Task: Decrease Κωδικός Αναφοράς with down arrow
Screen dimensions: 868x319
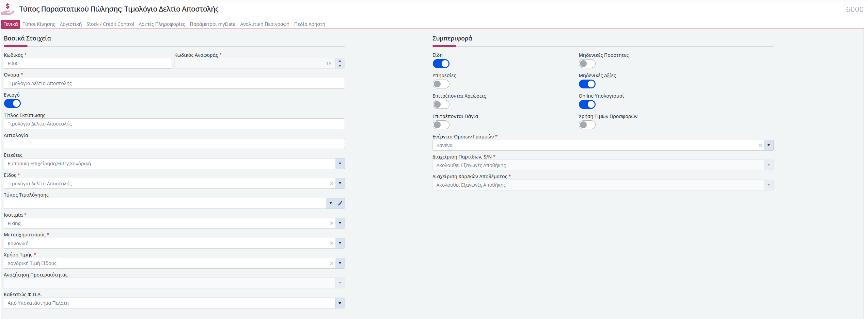Action: 340,66
